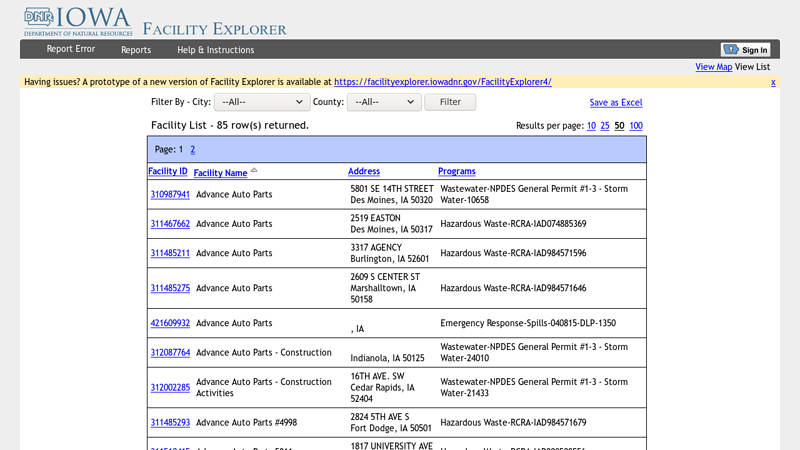The width and height of the screenshot is (800, 450).
Task: Open the Report Error menu
Action: (x=71, y=50)
